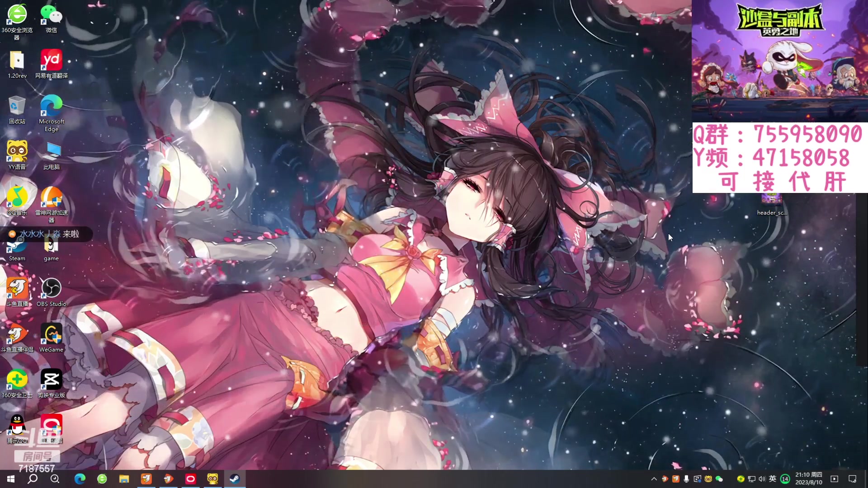Click the second taskbar search circle icon

click(x=55, y=479)
